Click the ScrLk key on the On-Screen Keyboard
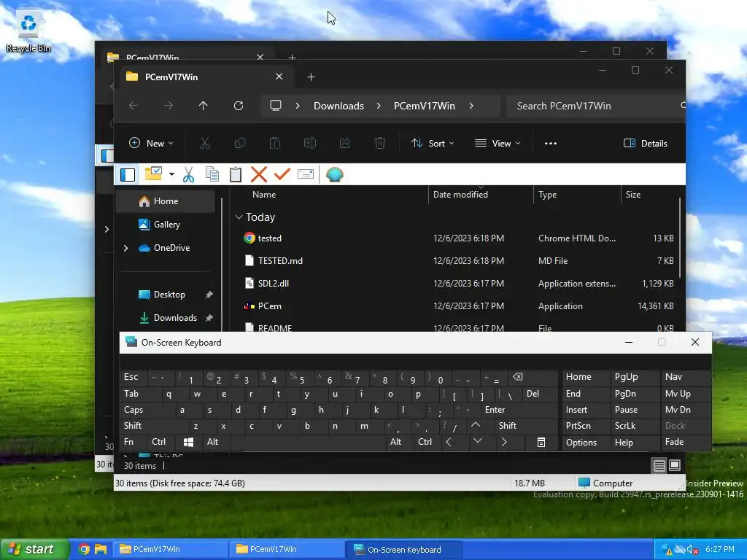747x560 pixels. 635,426
